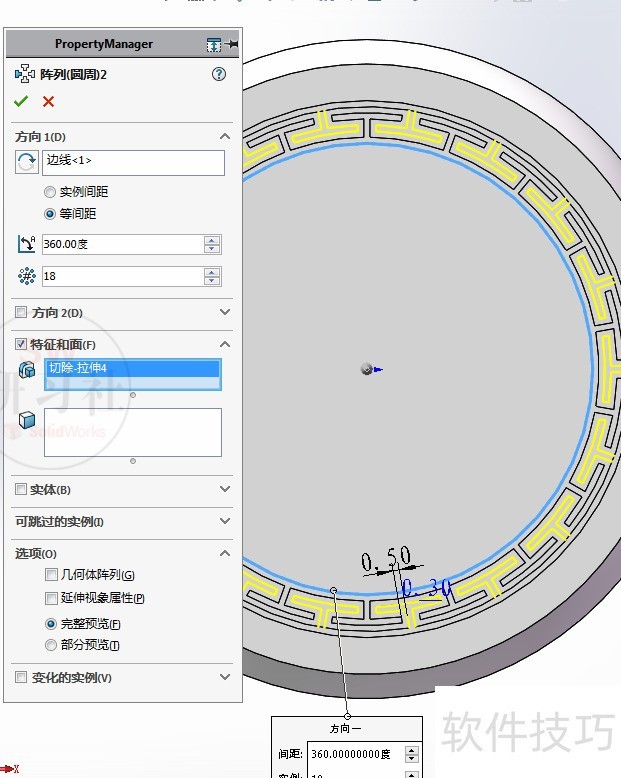
Task: Increase instance count with spinner up arrow
Action: tap(212, 272)
